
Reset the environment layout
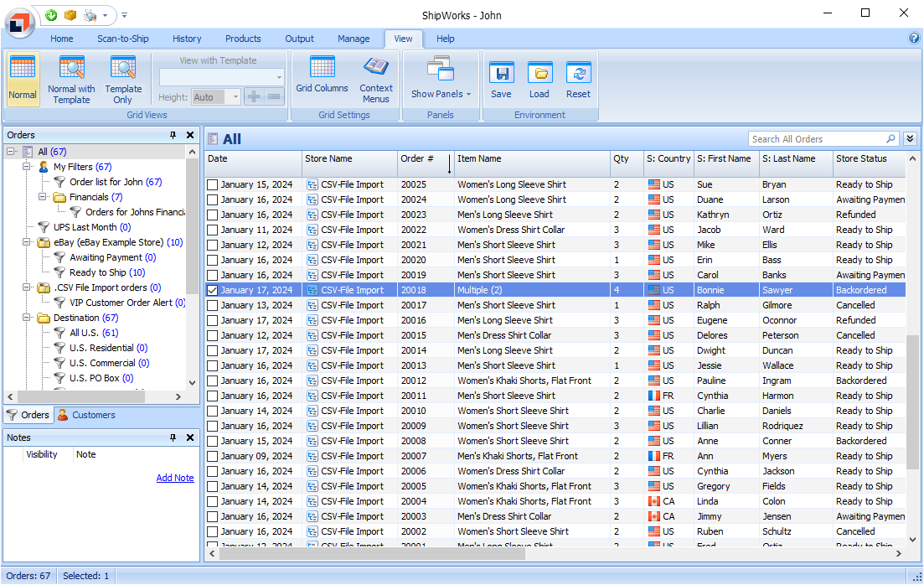[578, 79]
